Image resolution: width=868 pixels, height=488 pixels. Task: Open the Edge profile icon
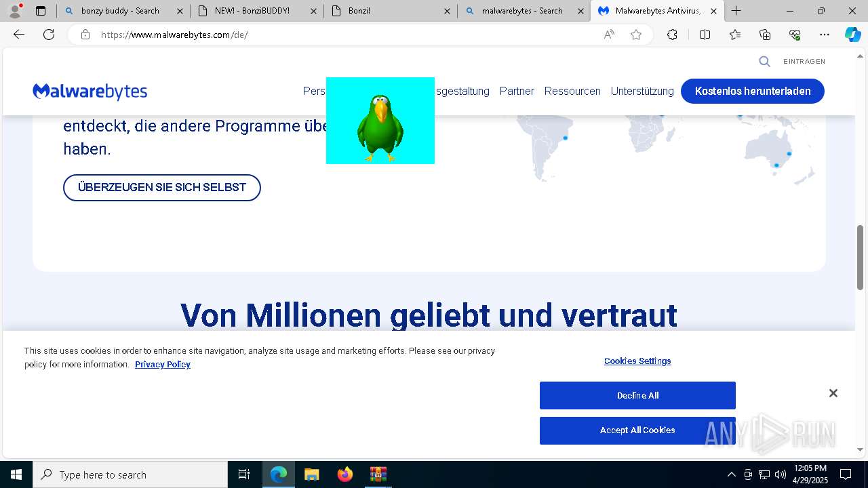(x=15, y=11)
